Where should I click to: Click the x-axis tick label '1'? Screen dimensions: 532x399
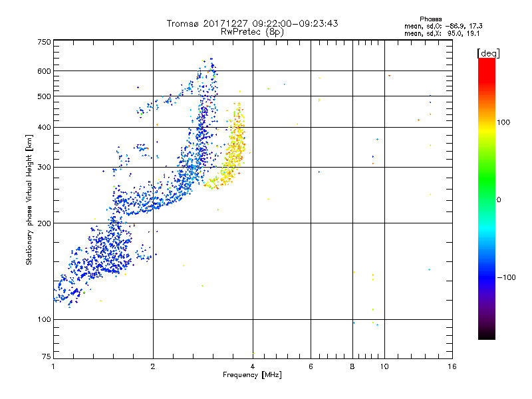(x=53, y=366)
